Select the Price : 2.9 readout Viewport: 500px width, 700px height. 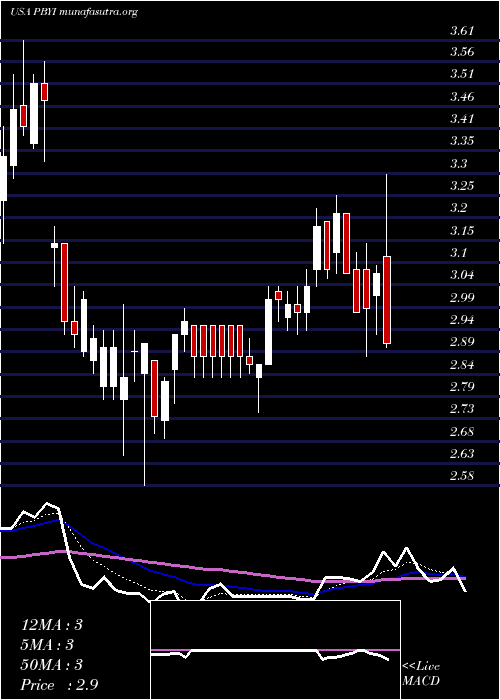coord(59,685)
